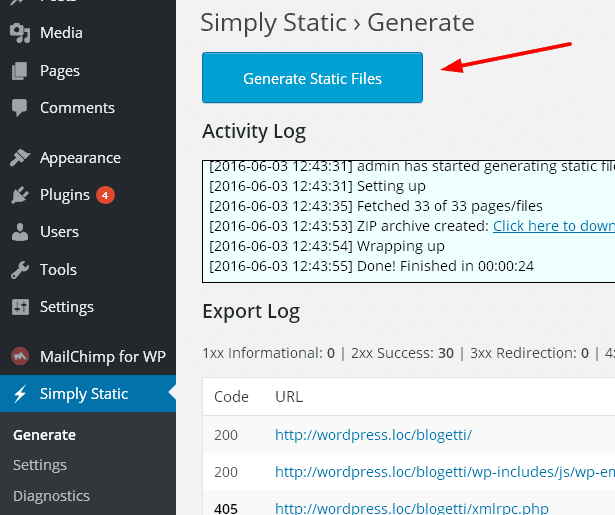Click the Tools wrench icon
The image size is (615, 515).
tap(20, 270)
